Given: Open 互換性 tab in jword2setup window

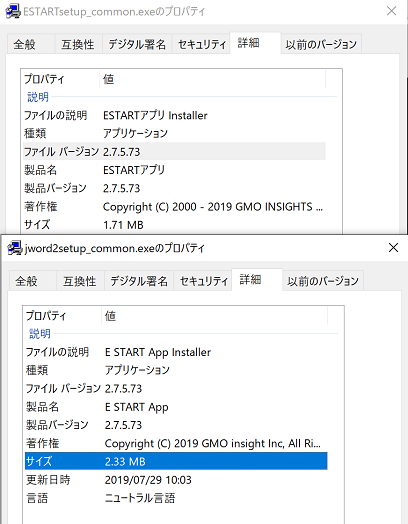Looking at the screenshot, I should (80, 281).
